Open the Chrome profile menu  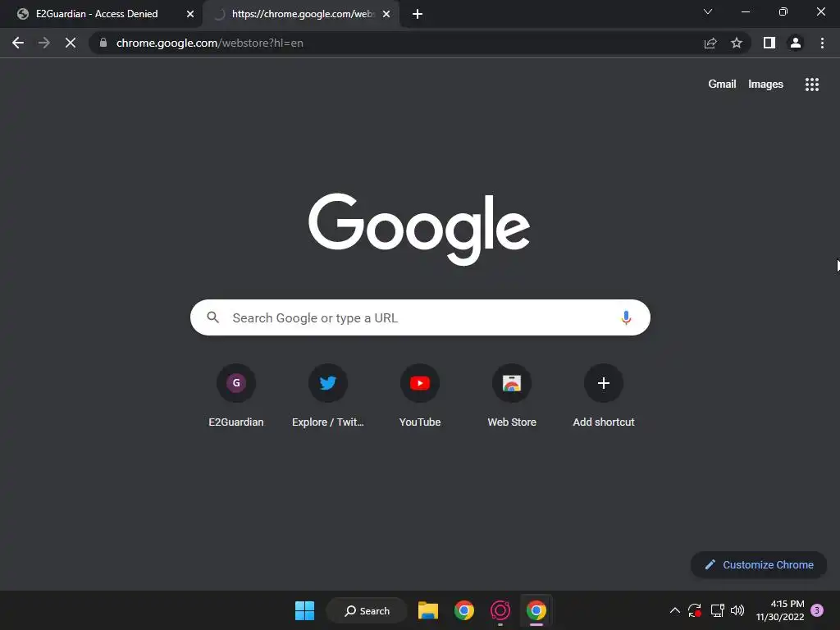796,43
